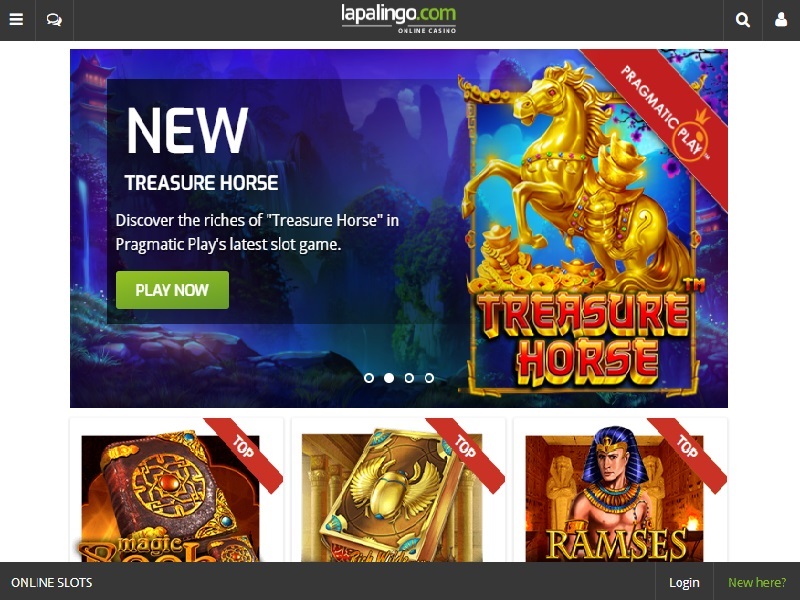Open the hamburger menu icon

pos(16,20)
